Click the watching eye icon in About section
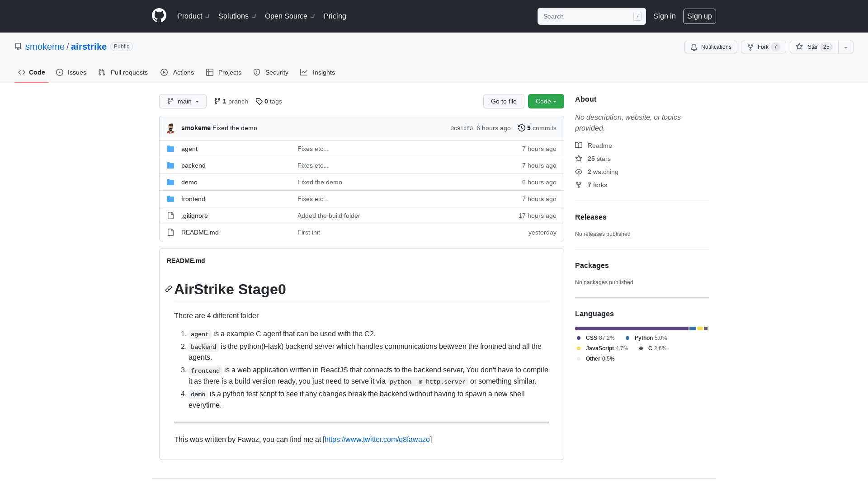The width and height of the screenshot is (868, 488). 579,172
